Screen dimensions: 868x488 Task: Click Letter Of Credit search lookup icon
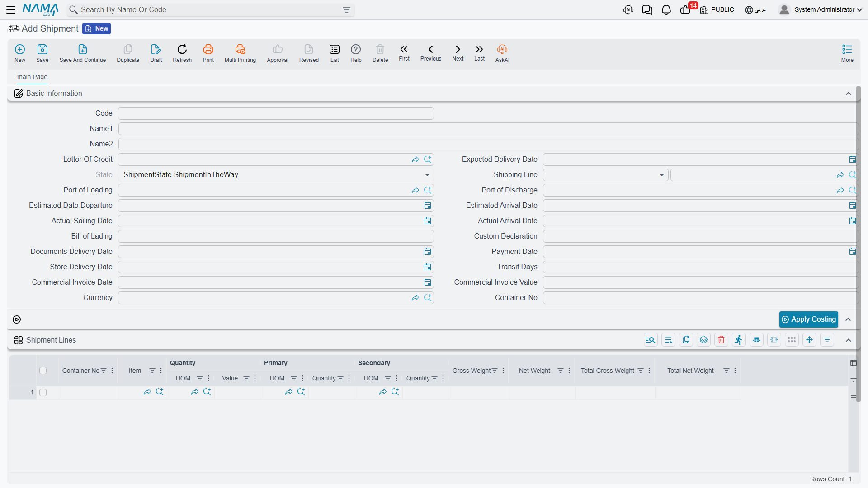(x=428, y=160)
